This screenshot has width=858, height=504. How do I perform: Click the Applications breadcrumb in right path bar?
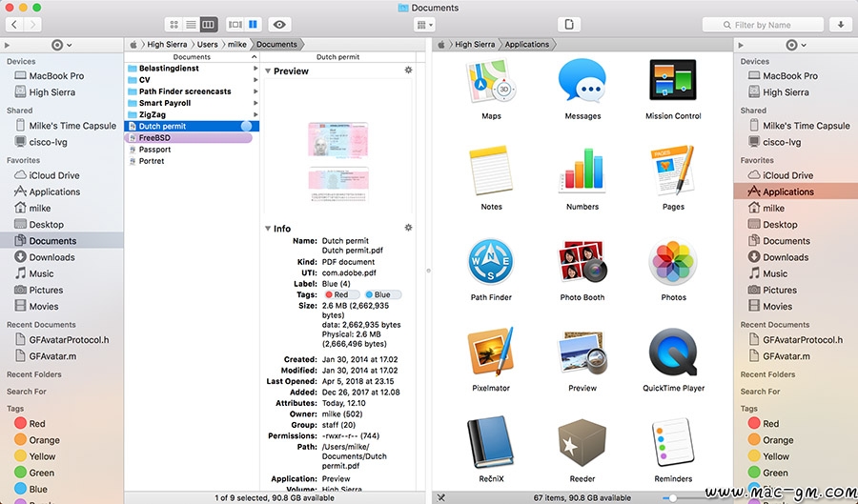(x=526, y=44)
